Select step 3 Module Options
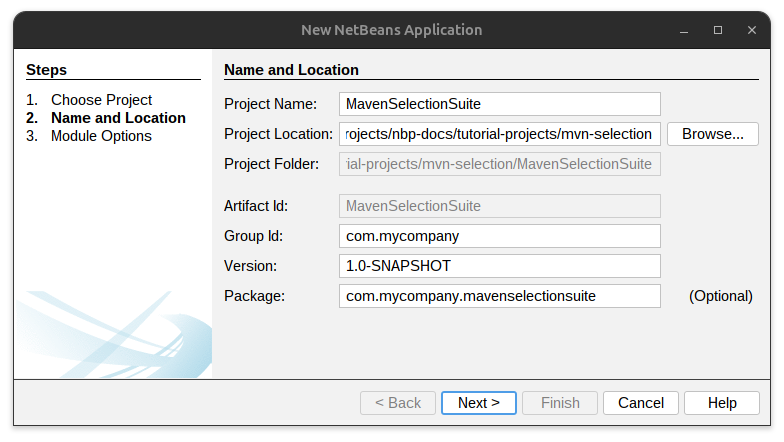The image size is (784, 442). coord(101,136)
